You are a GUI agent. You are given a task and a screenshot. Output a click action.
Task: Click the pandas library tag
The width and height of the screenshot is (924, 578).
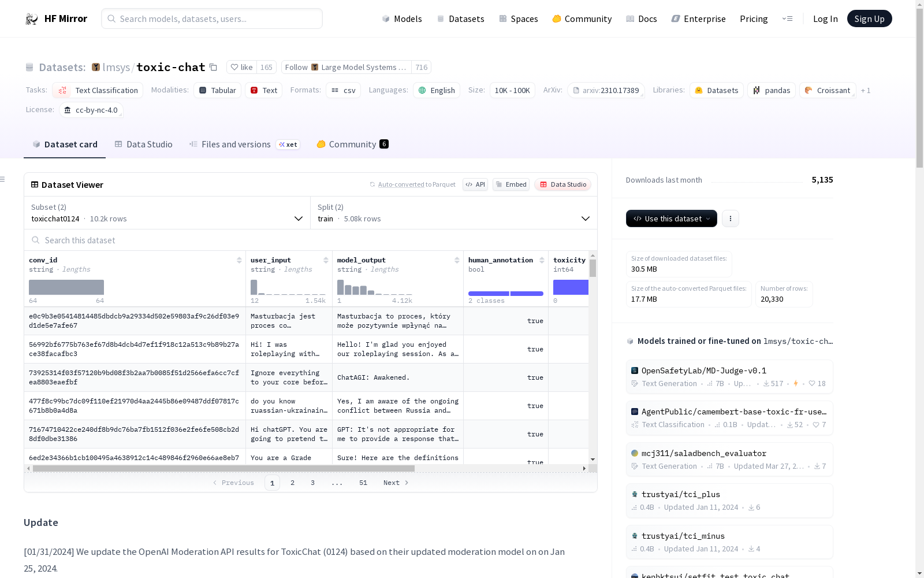(771, 90)
